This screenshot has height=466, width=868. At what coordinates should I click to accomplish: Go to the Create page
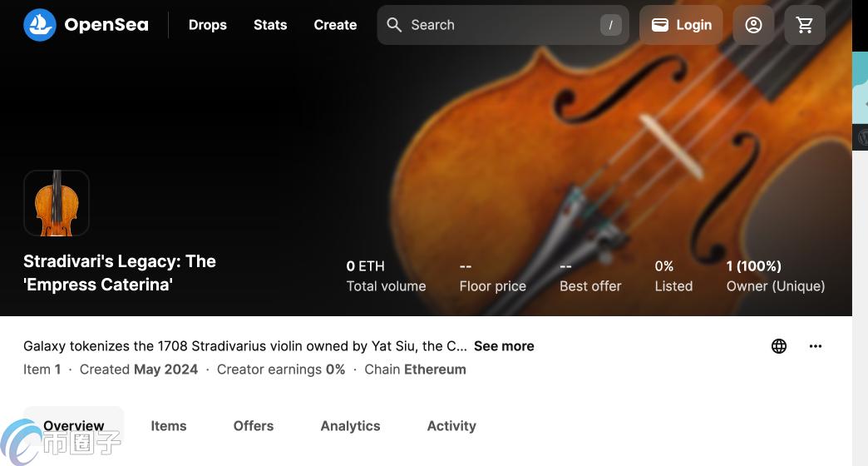click(x=335, y=25)
